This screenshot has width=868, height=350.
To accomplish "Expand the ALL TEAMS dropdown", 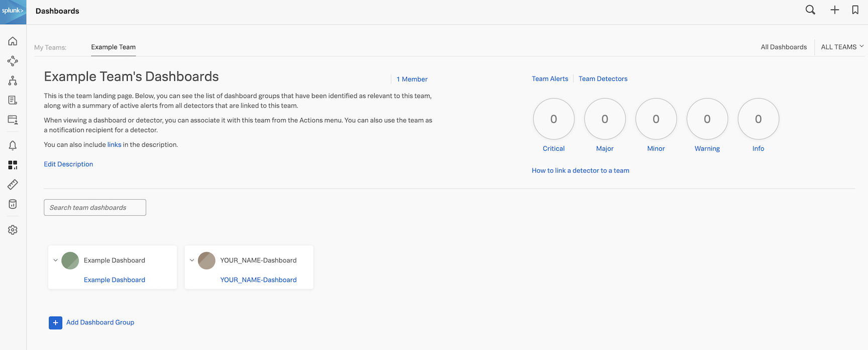I will 842,47.
